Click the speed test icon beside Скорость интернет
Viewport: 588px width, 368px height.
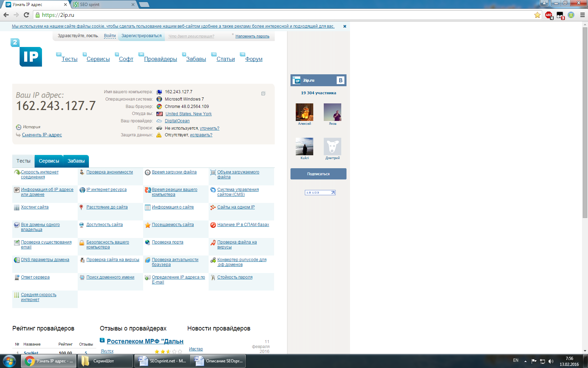[17, 172]
